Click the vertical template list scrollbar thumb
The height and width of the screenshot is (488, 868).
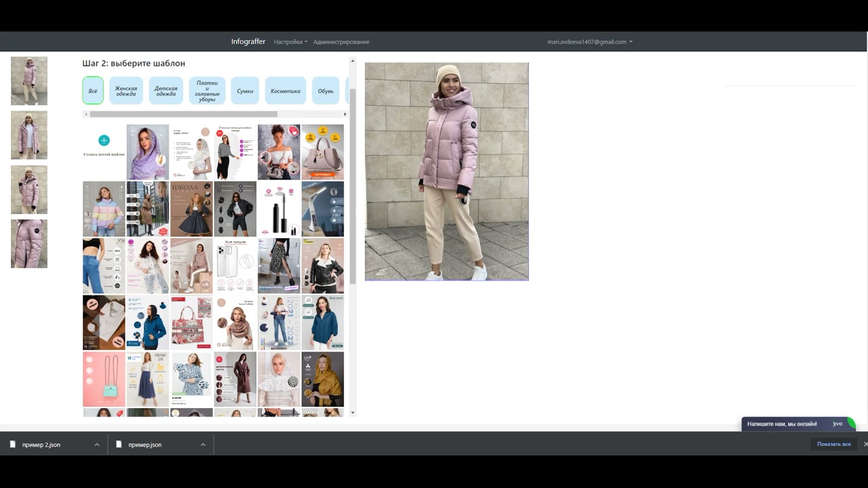pyautogui.click(x=353, y=186)
